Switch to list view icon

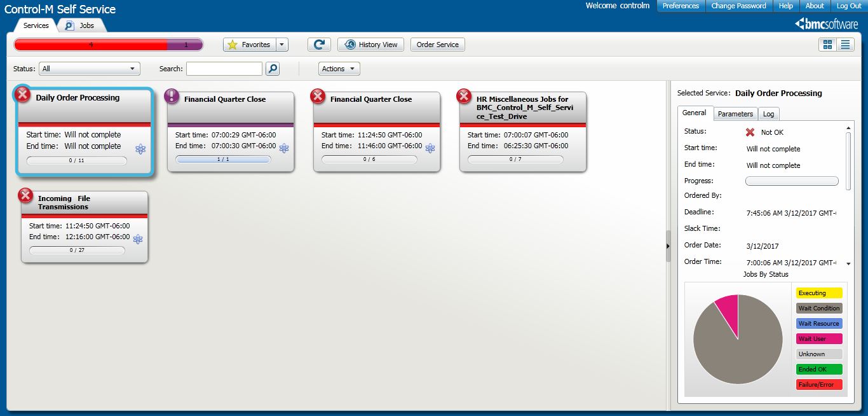click(845, 45)
